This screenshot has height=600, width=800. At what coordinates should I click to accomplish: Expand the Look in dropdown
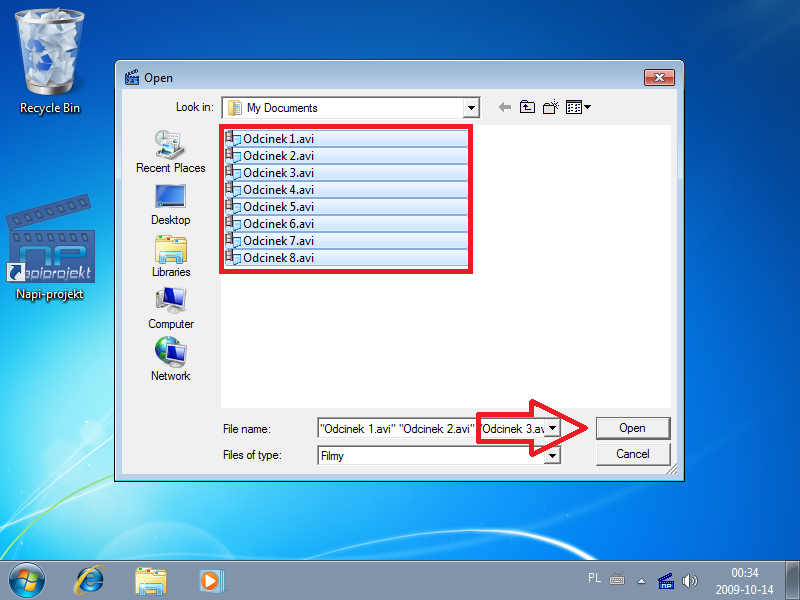tap(471, 108)
